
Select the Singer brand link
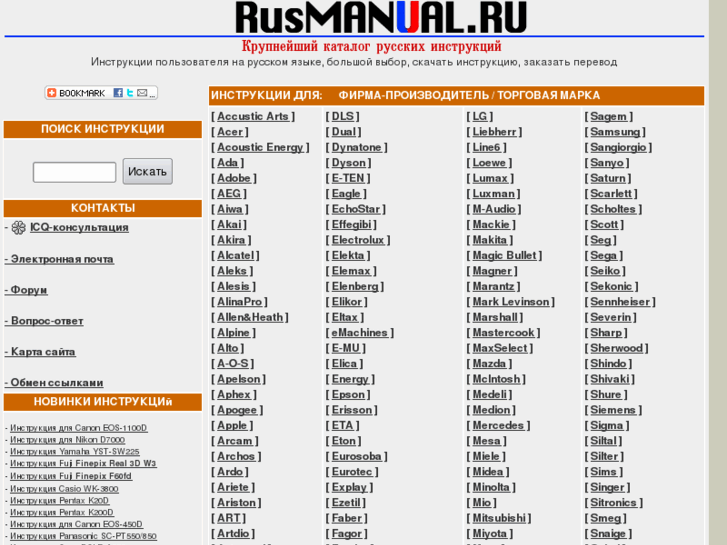tap(607, 487)
